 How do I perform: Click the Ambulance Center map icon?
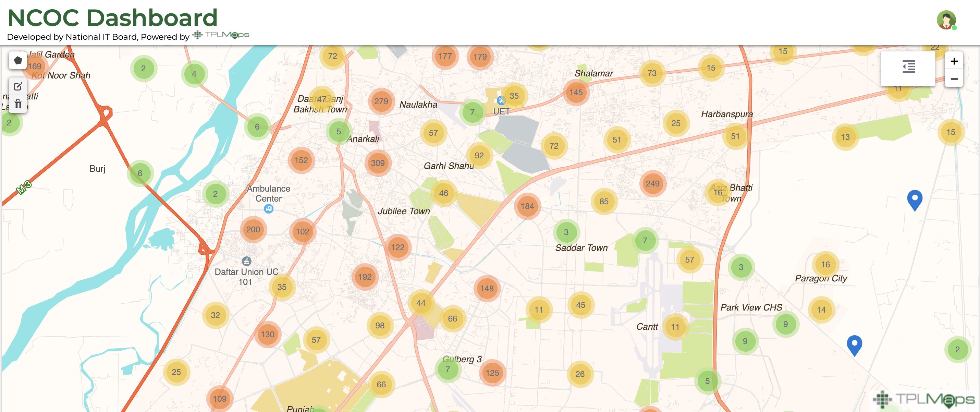point(269,209)
